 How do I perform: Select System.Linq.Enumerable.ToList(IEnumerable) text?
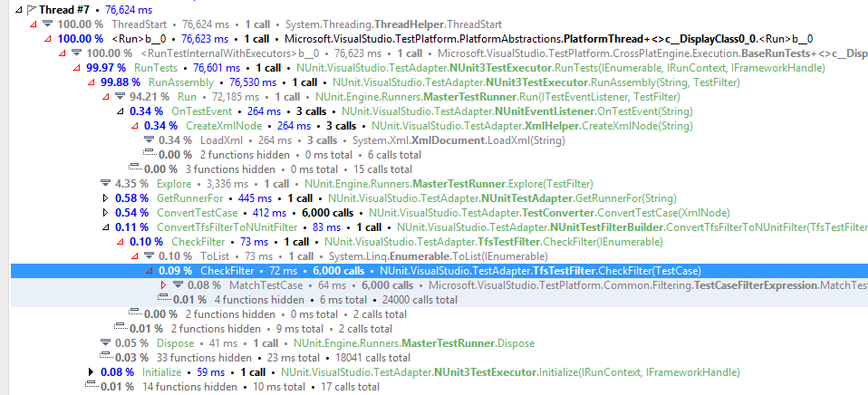coord(439,256)
